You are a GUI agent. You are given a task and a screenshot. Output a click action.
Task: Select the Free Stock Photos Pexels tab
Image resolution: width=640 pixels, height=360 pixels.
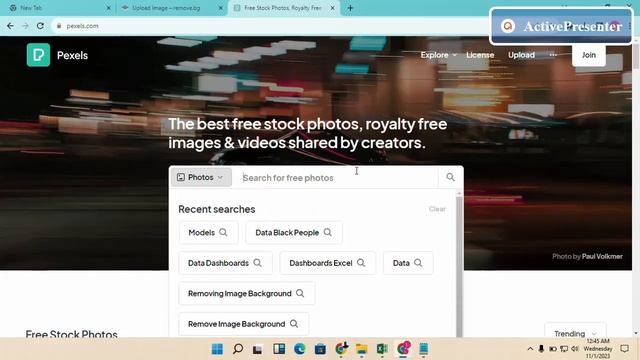click(284, 8)
